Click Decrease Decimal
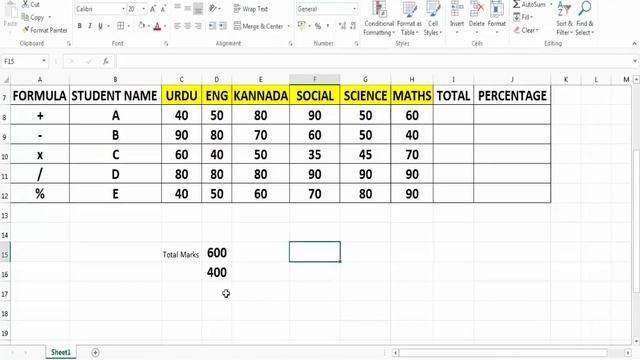 pos(353,26)
